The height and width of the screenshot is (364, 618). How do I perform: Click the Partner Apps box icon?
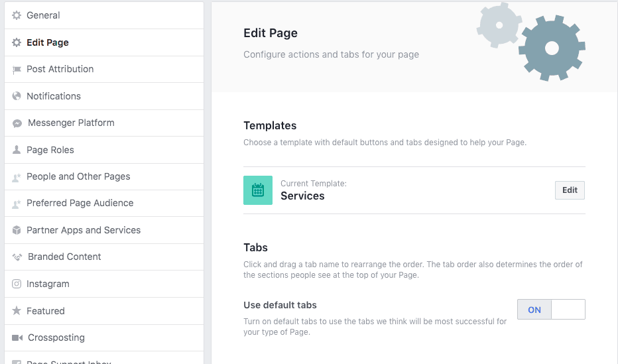tap(16, 230)
